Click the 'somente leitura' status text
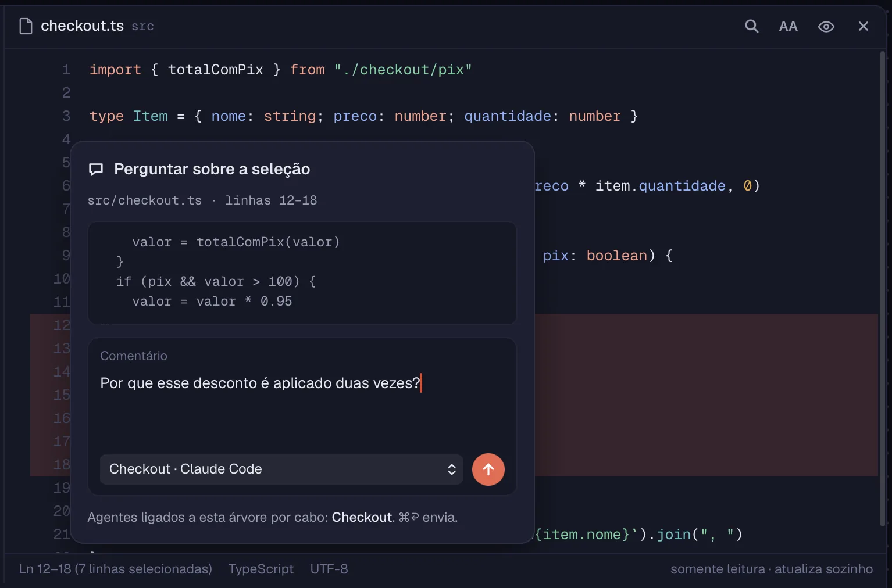892x588 pixels. [x=718, y=569]
